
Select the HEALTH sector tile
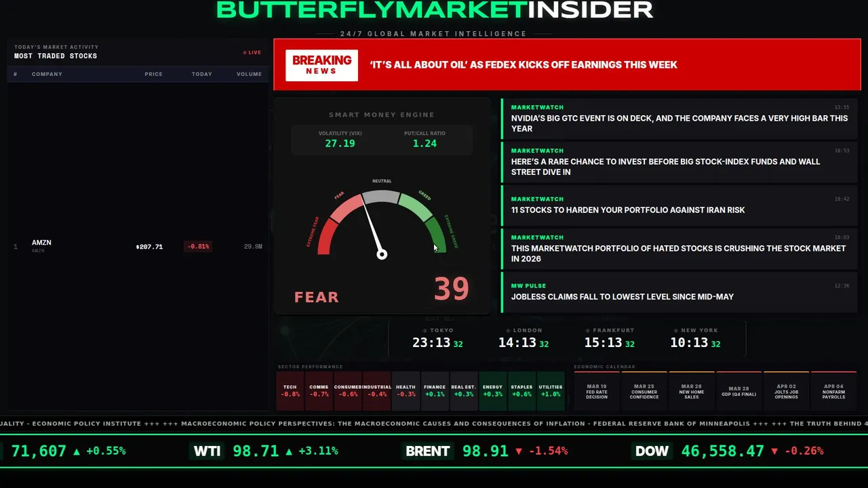pos(406,391)
